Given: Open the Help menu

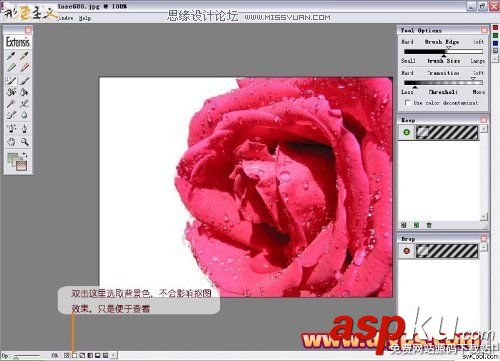Looking at the screenshot, I should click(85, 18).
